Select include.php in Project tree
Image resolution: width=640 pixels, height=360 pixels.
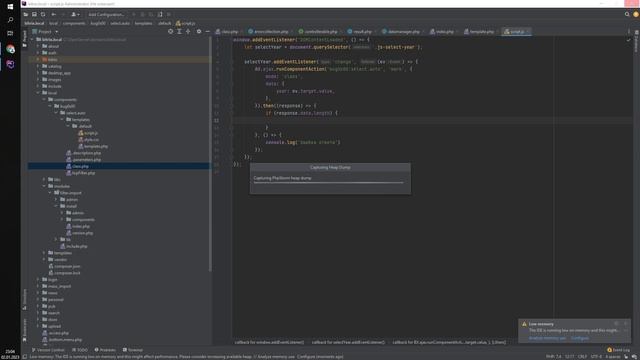point(73,246)
